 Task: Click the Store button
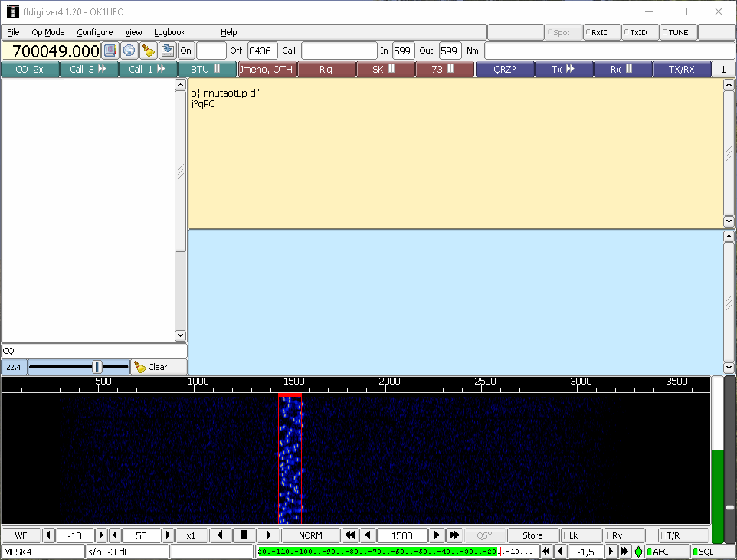tap(532, 535)
